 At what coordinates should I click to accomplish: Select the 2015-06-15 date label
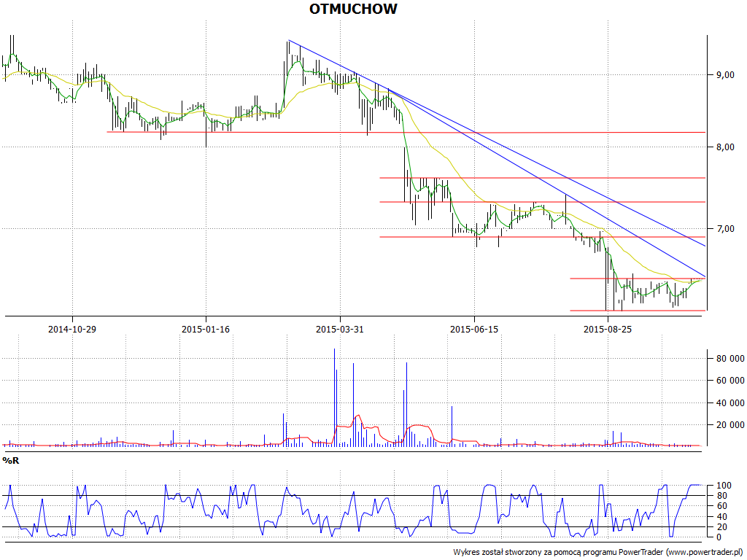(x=474, y=329)
